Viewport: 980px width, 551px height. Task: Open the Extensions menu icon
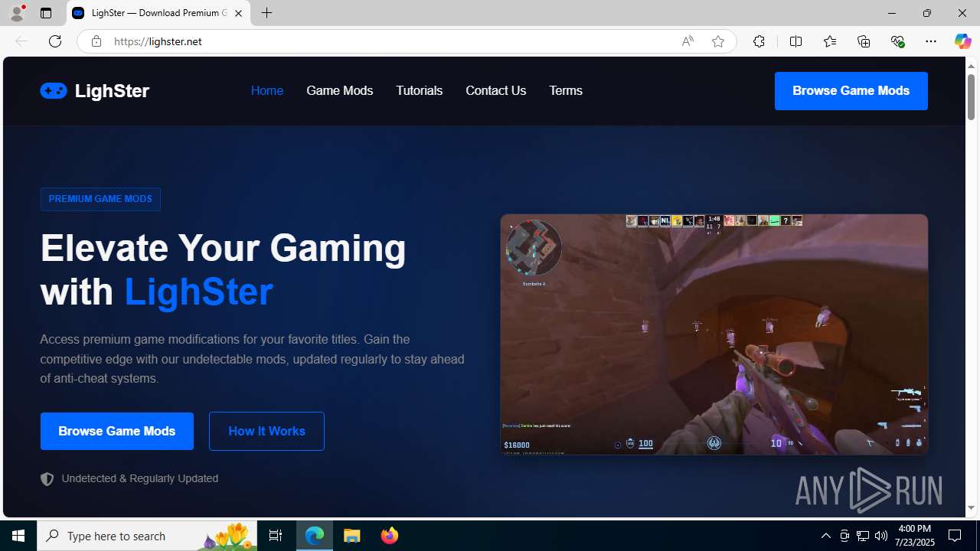point(758,41)
